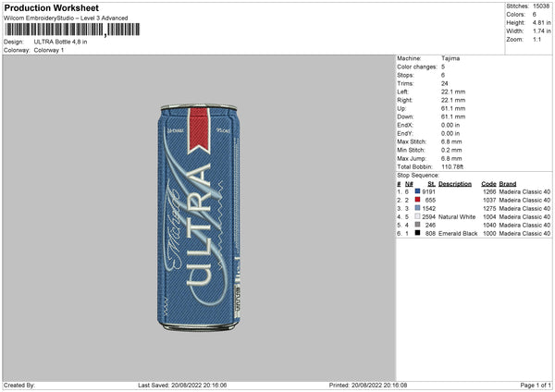Click the Stitches value '15038'

541,6
